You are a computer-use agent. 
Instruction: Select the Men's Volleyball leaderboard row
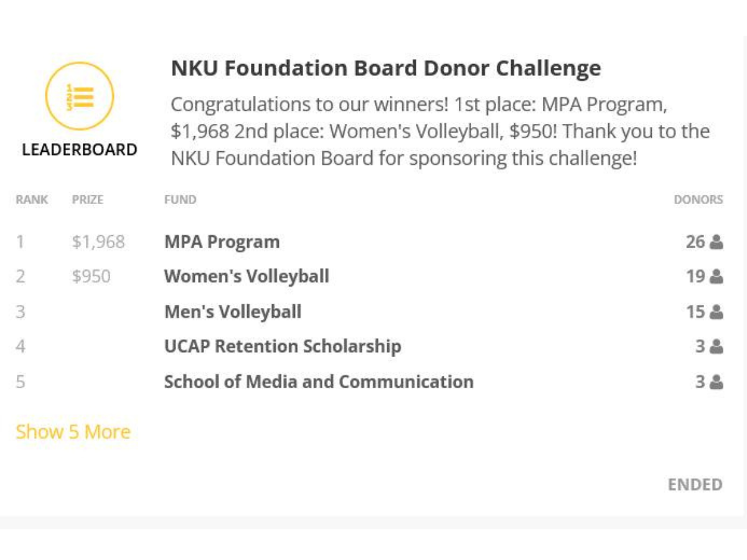pyautogui.click(x=233, y=311)
